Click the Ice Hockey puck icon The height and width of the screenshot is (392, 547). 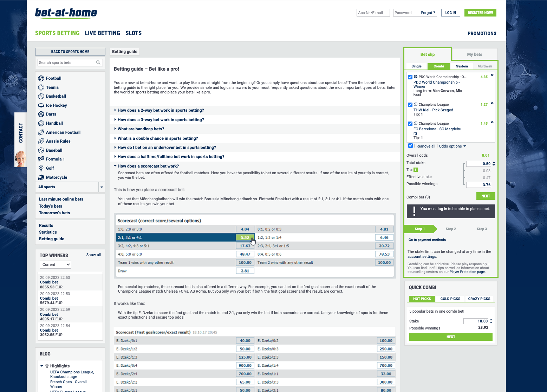click(x=41, y=105)
